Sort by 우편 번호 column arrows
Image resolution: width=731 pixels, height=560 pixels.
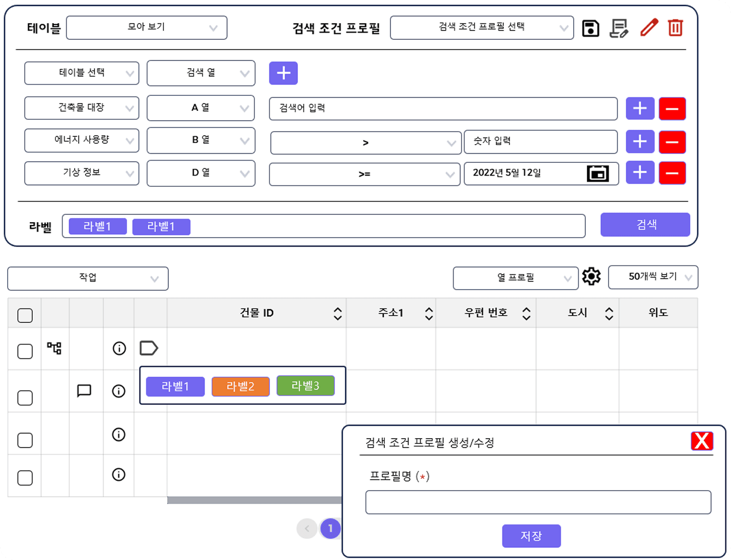point(527,314)
